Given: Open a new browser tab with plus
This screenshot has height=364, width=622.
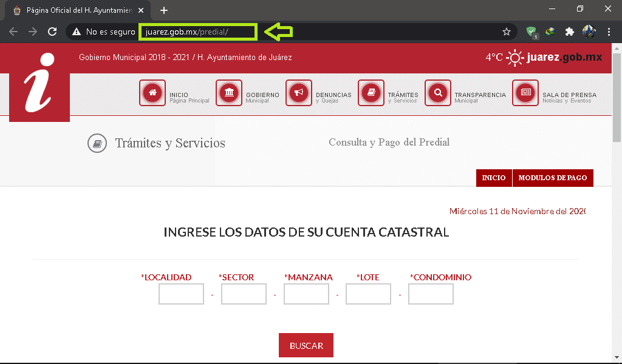Looking at the screenshot, I should click(x=164, y=10).
